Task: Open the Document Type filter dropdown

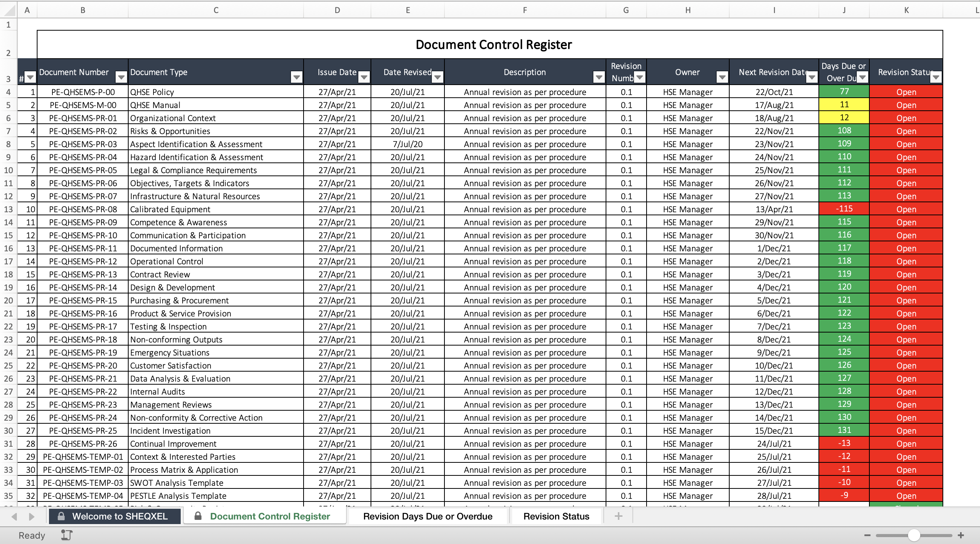Action: [x=297, y=78]
